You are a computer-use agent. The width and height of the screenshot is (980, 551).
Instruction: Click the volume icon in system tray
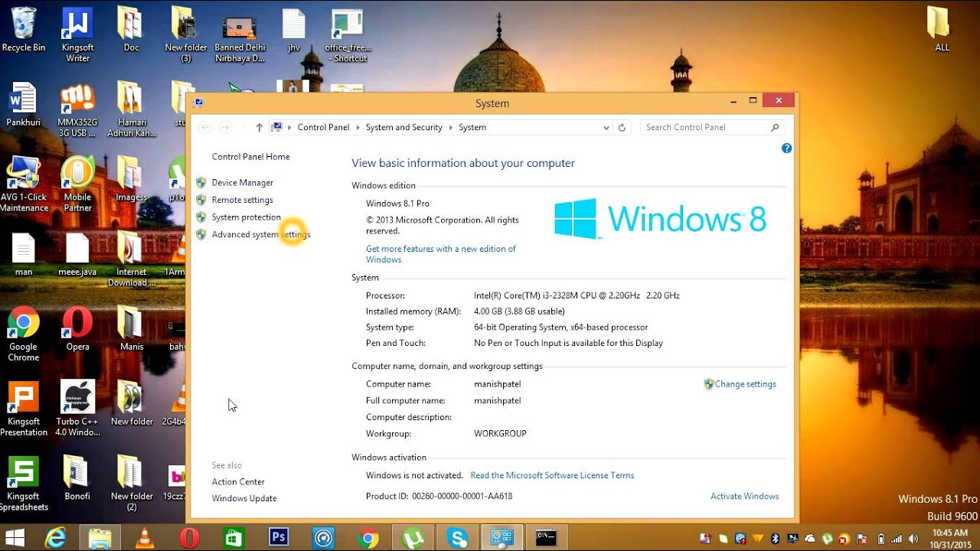[x=913, y=539]
